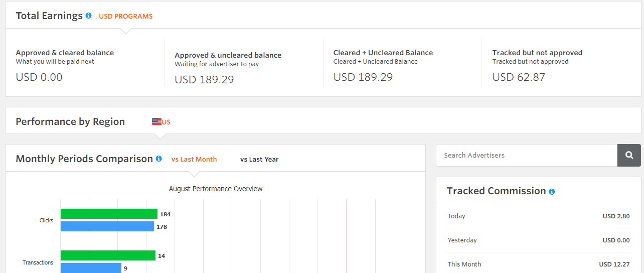The height and width of the screenshot is (273, 644).
Task: Click the Search Advertisers input field
Action: (x=527, y=156)
